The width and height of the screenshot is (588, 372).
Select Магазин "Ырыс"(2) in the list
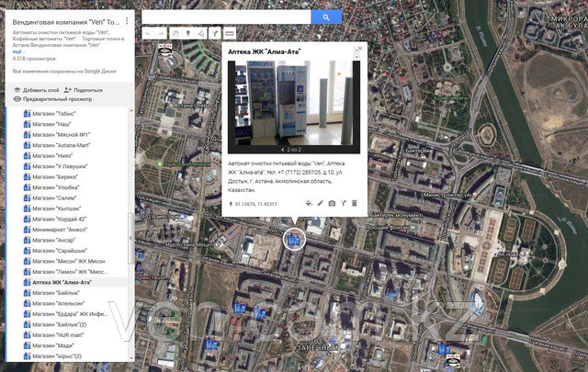(x=52, y=356)
